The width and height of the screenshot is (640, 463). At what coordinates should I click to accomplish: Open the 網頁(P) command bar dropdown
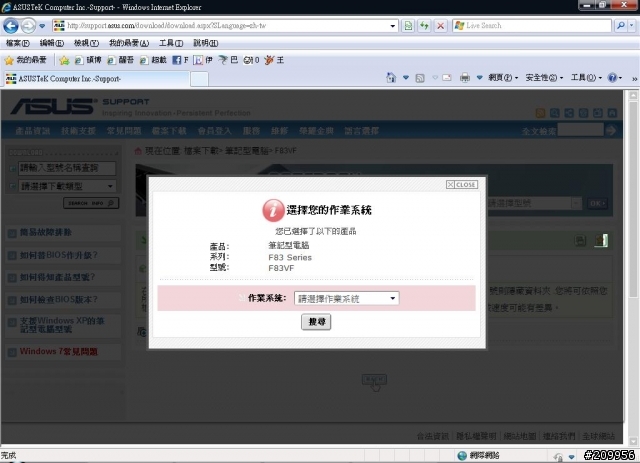(503, 78)
